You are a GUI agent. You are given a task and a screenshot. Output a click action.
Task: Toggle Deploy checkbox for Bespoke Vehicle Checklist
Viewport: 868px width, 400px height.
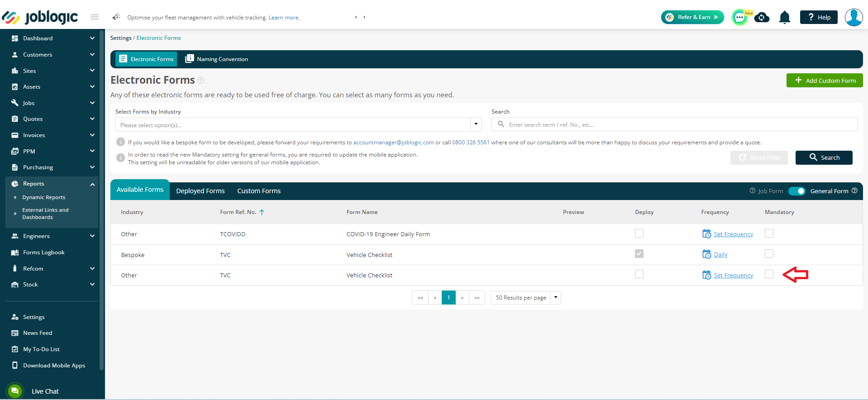[x=639, y=254]
